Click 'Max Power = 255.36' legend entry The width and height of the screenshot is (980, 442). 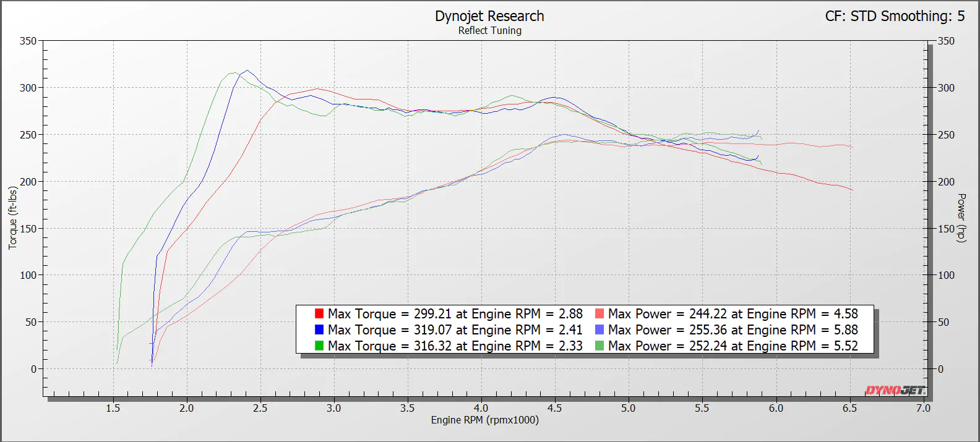pyautogui.click(x=733, y=329)
